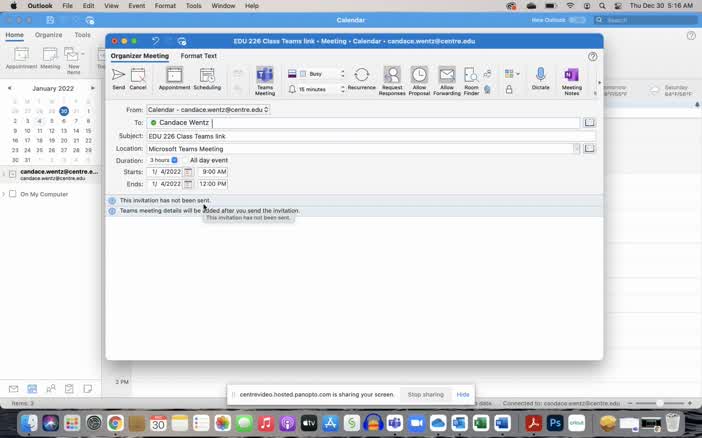Open the Organize tab in the Calendar window
Image resolution: width=702 pixels, height=438 pixels.
48,35
